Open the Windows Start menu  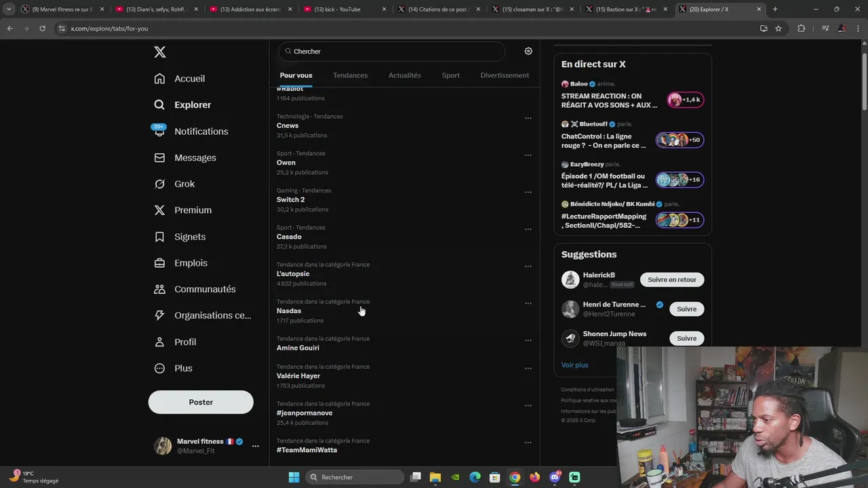coord(294,477)
